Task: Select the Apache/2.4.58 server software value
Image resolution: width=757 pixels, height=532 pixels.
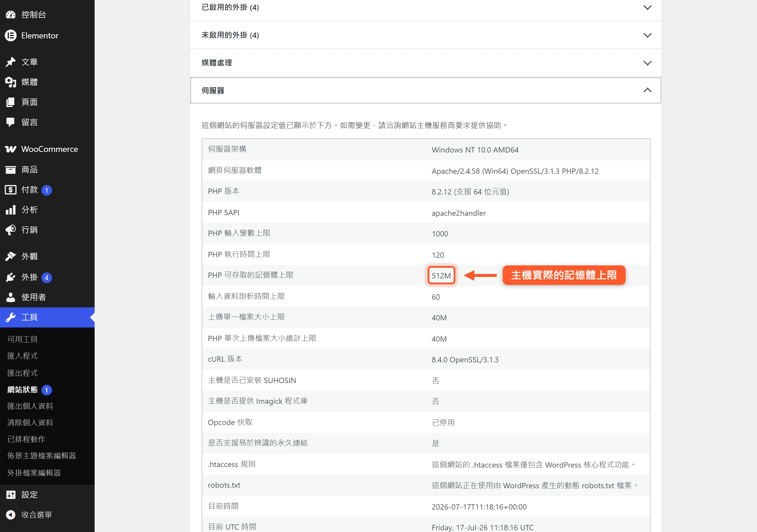Action: 515,171
